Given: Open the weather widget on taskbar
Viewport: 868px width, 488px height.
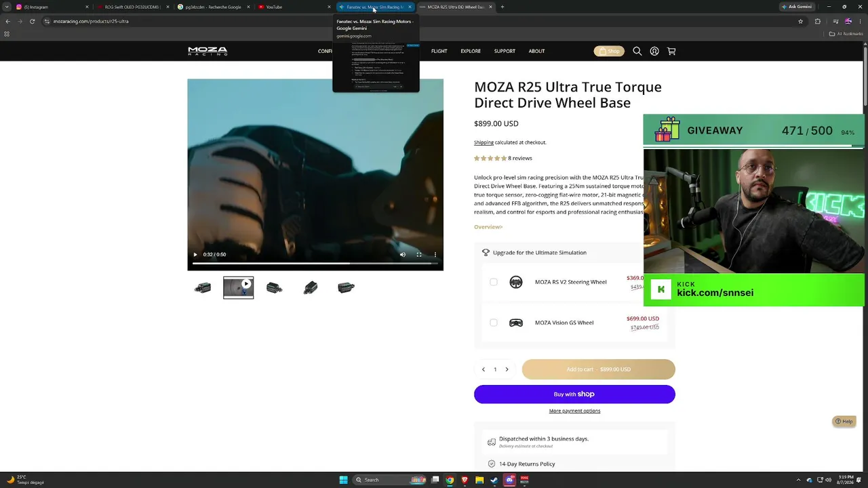Looking at the screenshot, I should coord(26,480).
